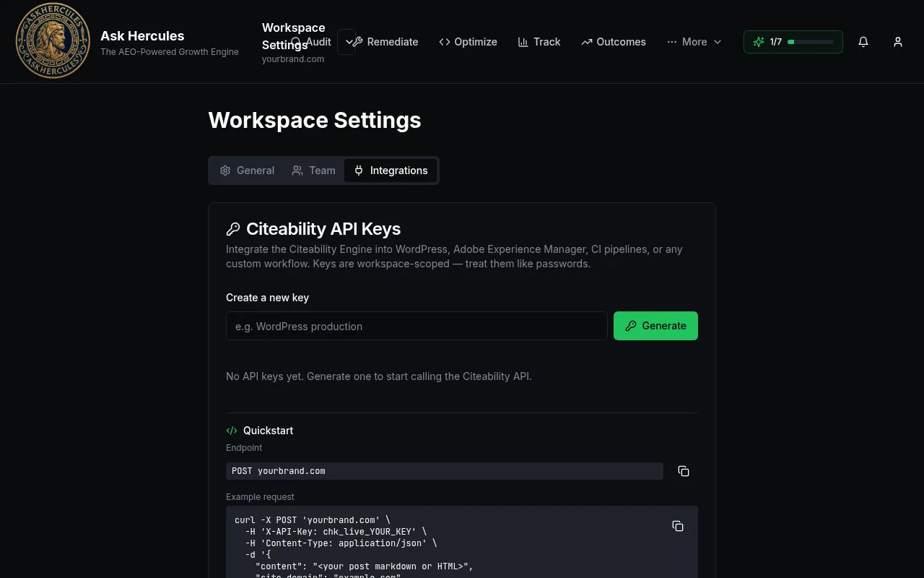Click the X-API-Key header line
Screen dimensions: 924x578
(x=336, y=532)
